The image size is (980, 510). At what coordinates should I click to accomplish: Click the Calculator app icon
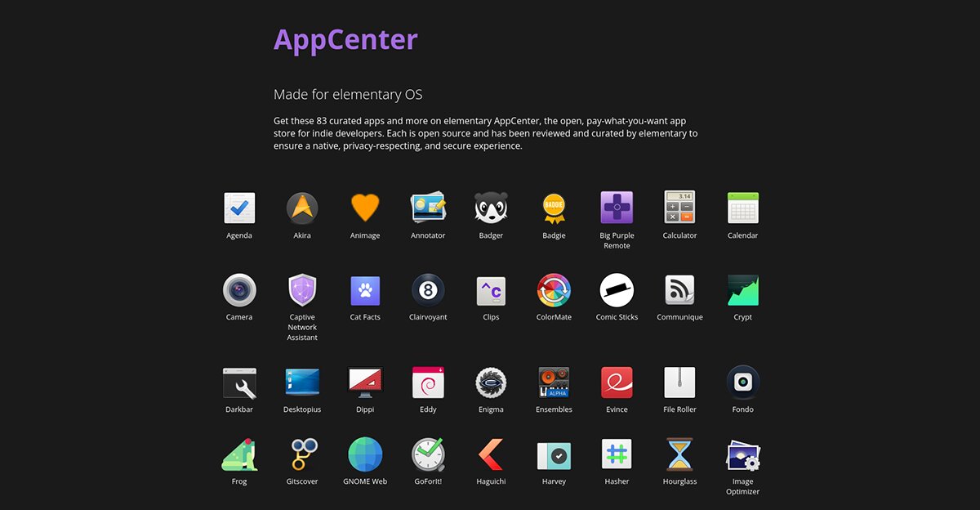pyautogui.click(x=679, y=208)
